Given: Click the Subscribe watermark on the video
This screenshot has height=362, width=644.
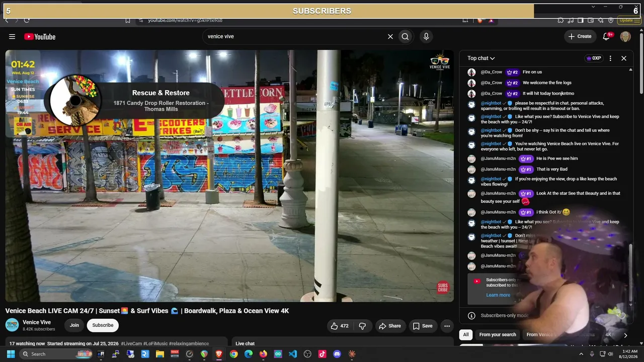Looking at the screenshot, I should pyautogui.click(x=443, y=288).
